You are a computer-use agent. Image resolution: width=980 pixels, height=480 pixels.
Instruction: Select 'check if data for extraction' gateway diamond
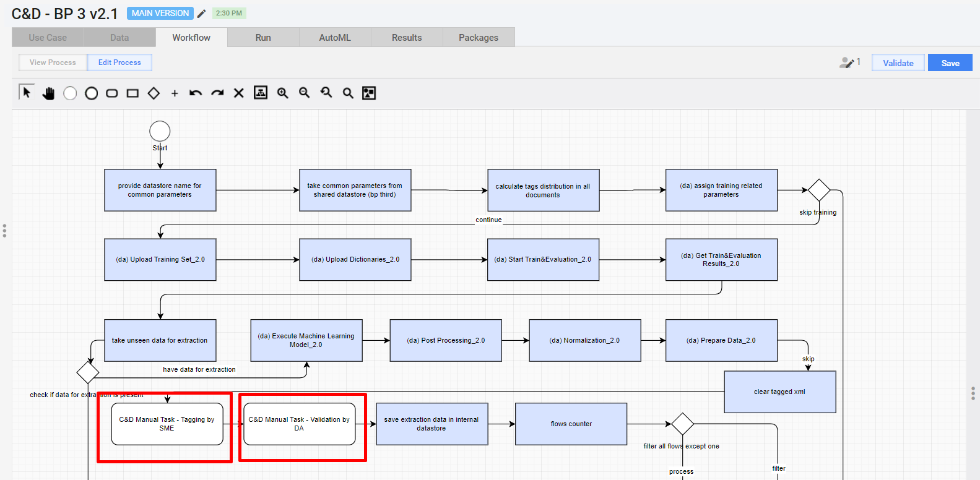[x=88, y=372]
